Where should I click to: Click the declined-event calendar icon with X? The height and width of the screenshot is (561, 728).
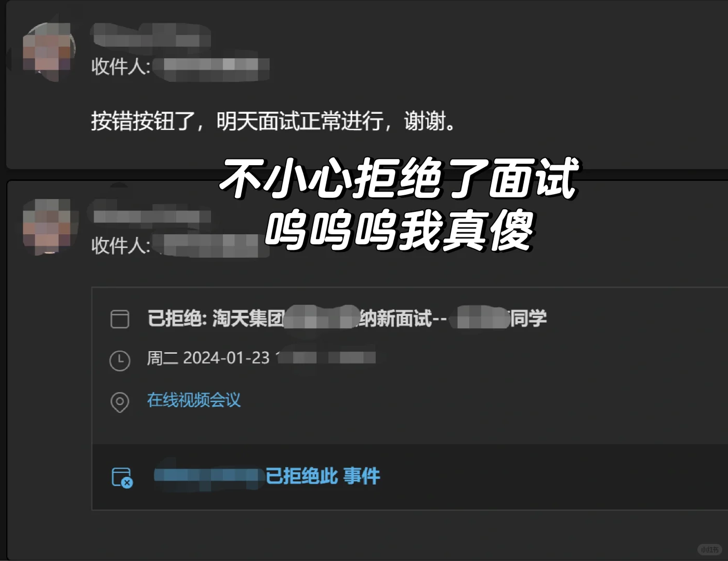tap(123, 477)
